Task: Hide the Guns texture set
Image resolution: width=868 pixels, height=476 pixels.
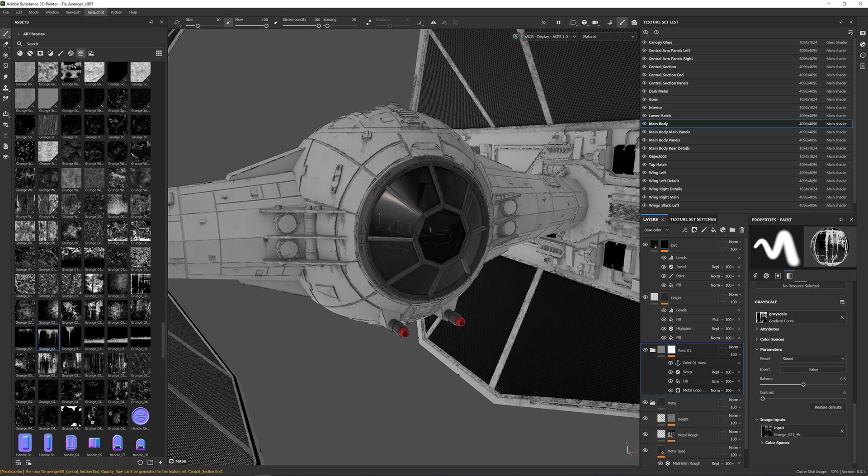Action: 645,99
